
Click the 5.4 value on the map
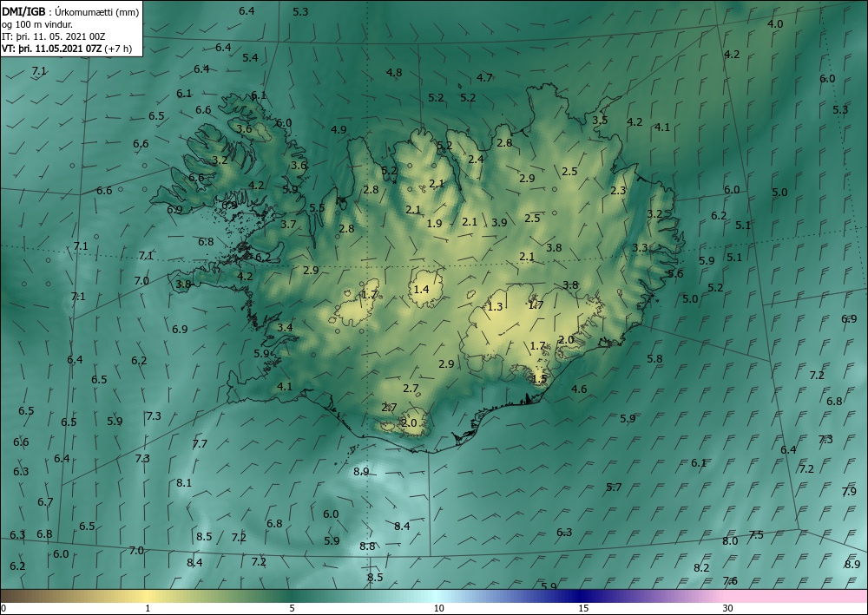(250, 57)
